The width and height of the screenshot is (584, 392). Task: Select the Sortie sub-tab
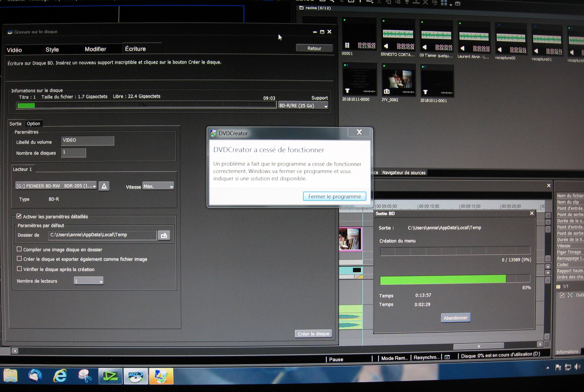click(16, 124)
